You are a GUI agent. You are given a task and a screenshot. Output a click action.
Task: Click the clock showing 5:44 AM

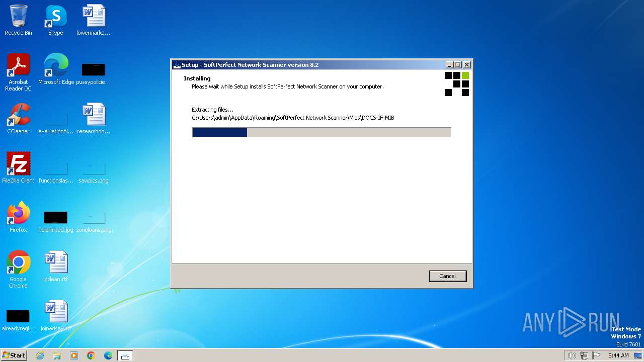tap(618, 355)
